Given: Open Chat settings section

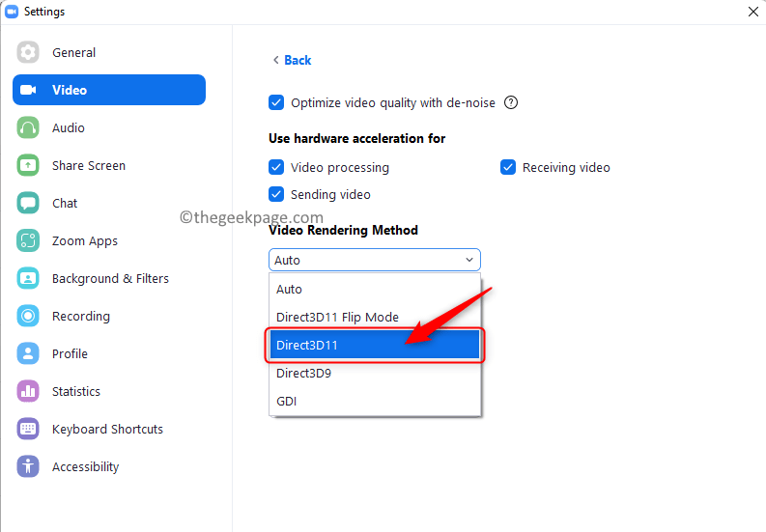Looking at the screenshot, I should pyautogui.click(x=65, y=203).
